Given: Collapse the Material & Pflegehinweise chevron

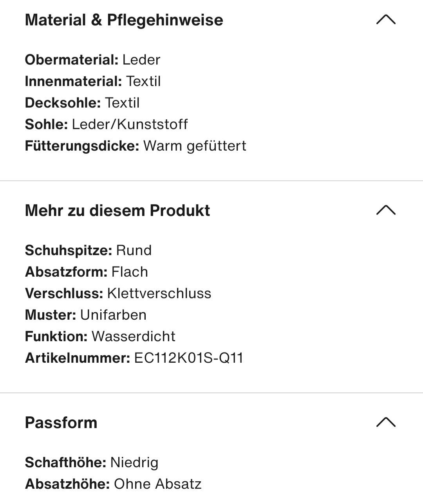Looking at the screenshot, I should click(x=386, y=20).
